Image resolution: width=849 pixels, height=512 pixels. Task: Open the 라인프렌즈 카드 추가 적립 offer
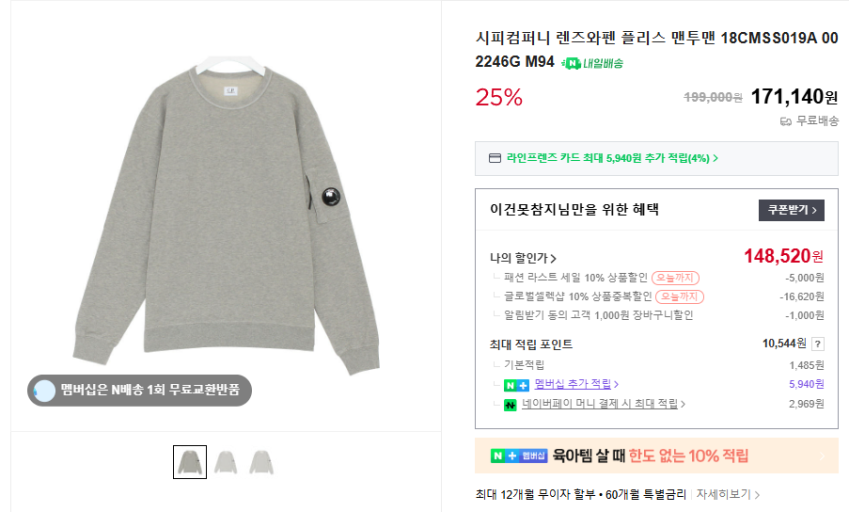(x=612, y=158)
